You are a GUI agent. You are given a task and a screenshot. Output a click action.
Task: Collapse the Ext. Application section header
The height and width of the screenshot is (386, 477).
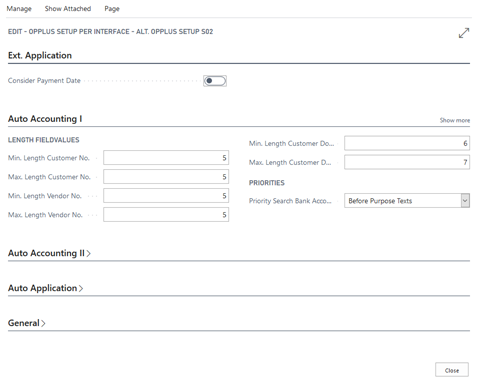coord(40,55)
